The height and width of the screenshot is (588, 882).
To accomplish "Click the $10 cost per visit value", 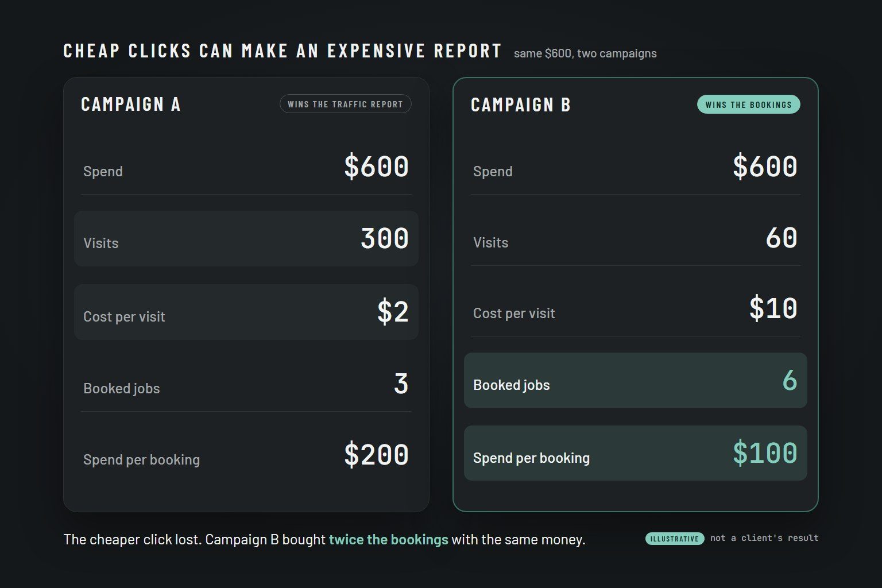I will (773, 308).
